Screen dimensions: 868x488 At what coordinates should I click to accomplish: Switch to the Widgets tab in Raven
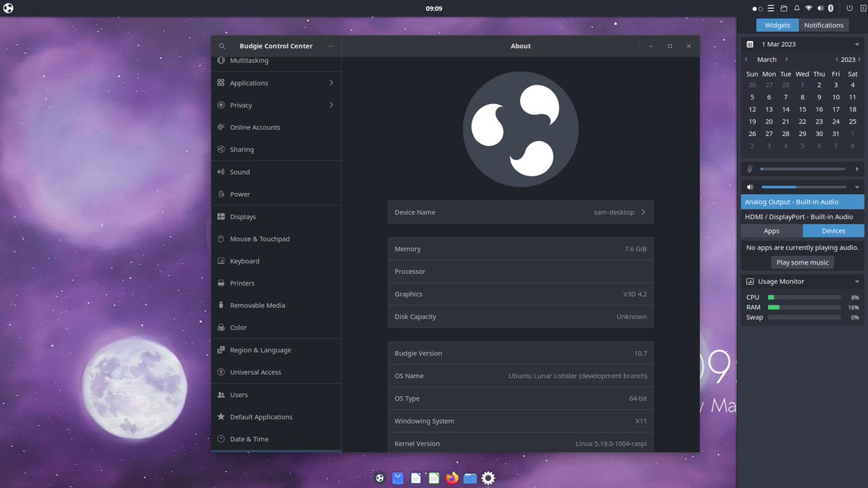[778, 25]
